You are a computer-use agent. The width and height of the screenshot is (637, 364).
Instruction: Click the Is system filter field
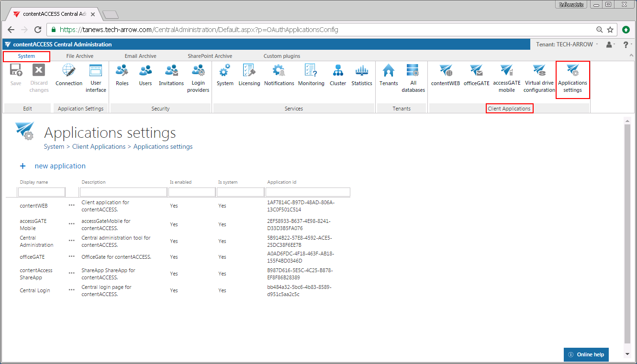241,192
